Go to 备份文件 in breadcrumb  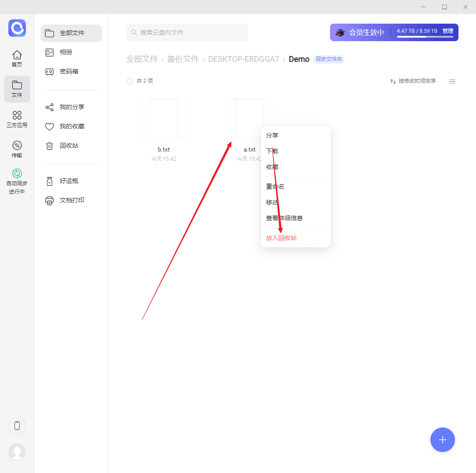(x=183, y=59)
